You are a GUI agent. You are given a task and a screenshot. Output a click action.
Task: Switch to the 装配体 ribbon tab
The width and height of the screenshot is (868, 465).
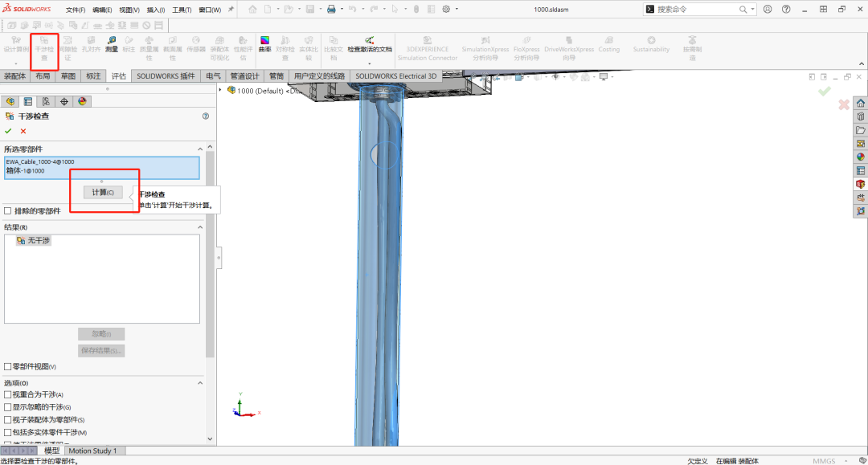[14, 75]
